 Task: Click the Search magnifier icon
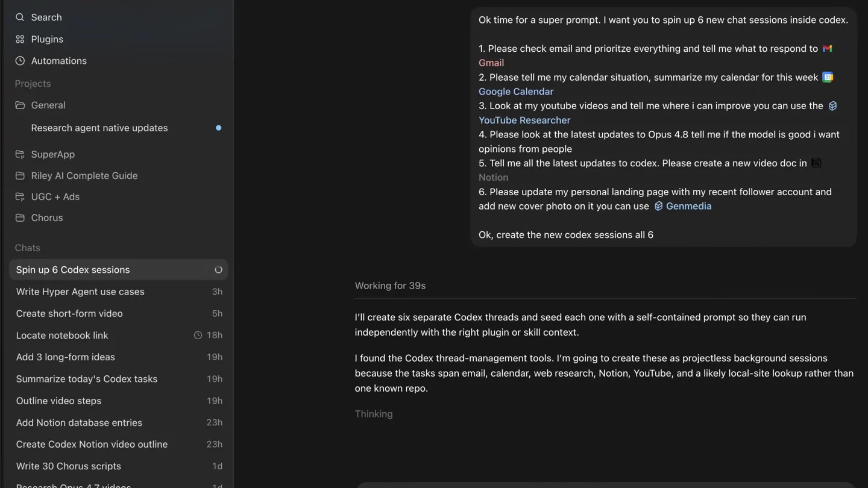(20, 17)
